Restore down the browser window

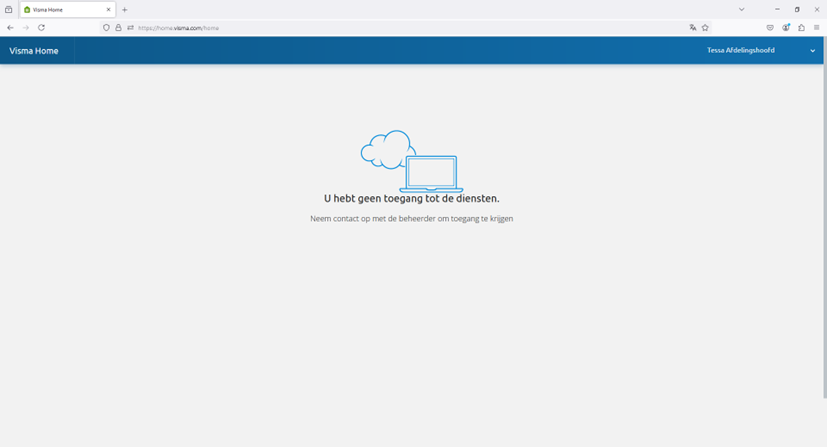[x=797, y=9]
